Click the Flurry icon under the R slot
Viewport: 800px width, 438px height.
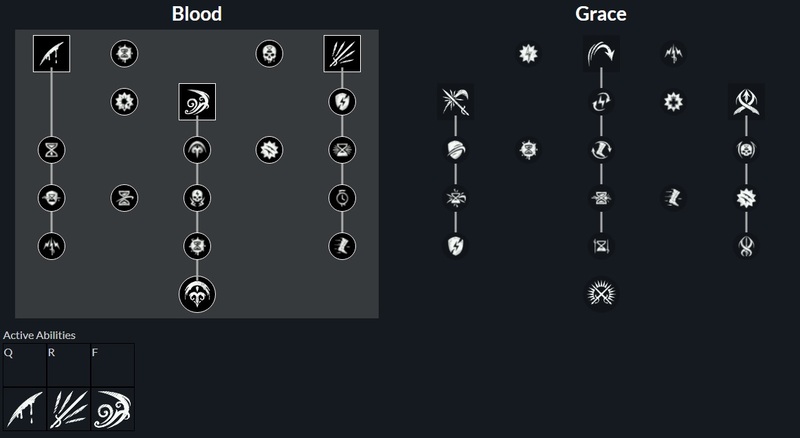(x=68, y=409)
